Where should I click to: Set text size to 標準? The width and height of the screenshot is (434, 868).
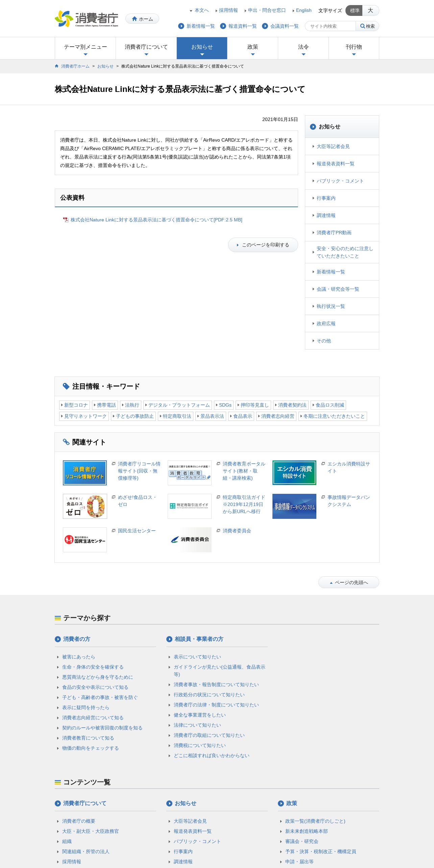coord(354,10)
